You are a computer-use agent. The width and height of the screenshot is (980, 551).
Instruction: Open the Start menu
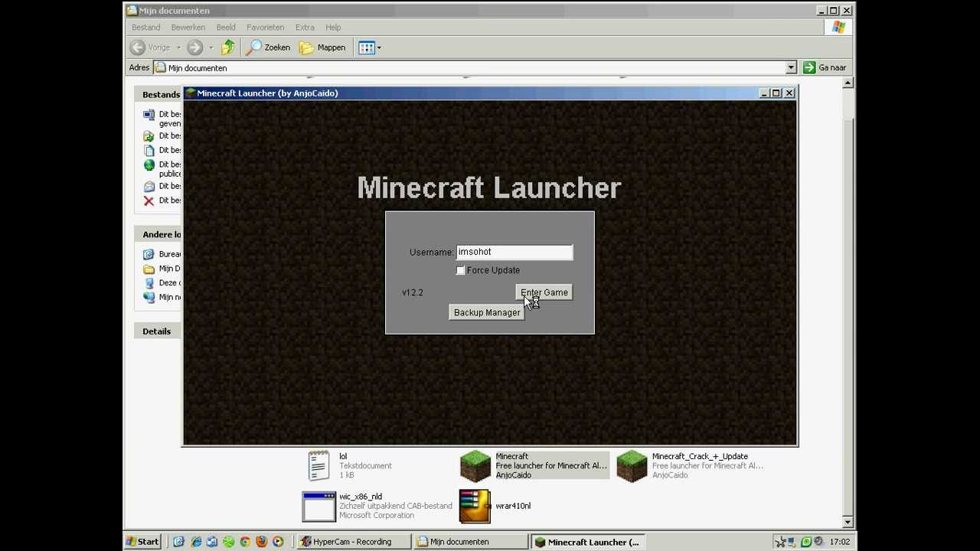pyautogui.click(x=143, y=542)
